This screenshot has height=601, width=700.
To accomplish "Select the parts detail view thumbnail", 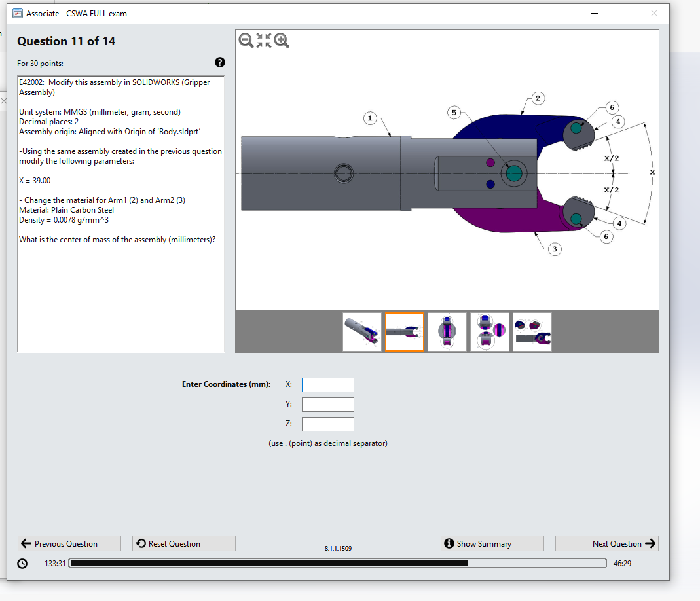I will [x=490, y=332].
